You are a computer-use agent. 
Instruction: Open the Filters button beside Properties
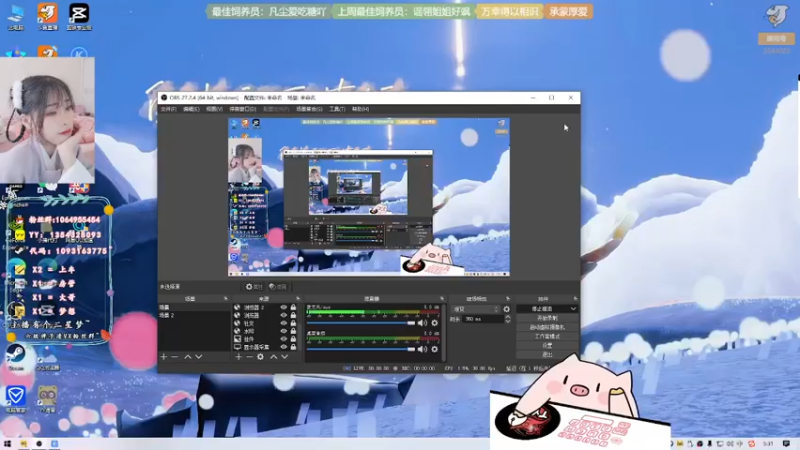[278, 287]
